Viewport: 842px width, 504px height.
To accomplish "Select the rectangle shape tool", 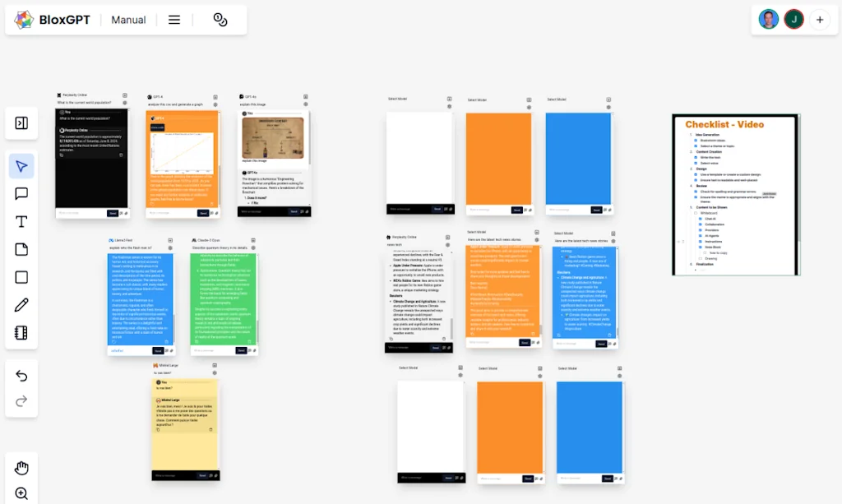I will pyautogui.click(x=21, y=276).
